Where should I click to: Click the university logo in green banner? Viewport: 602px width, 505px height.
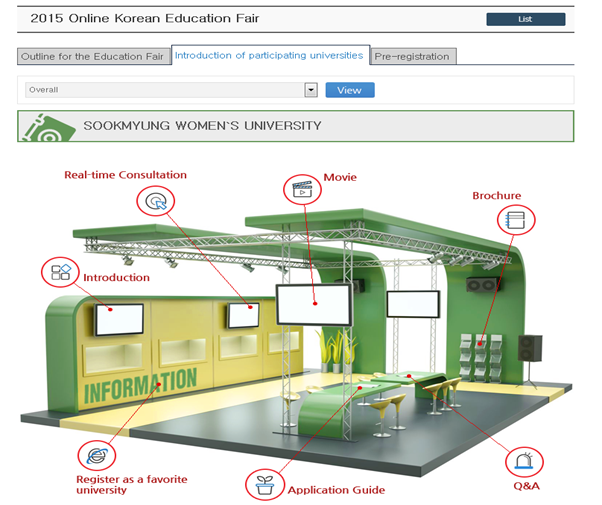[x=48, y=128]
